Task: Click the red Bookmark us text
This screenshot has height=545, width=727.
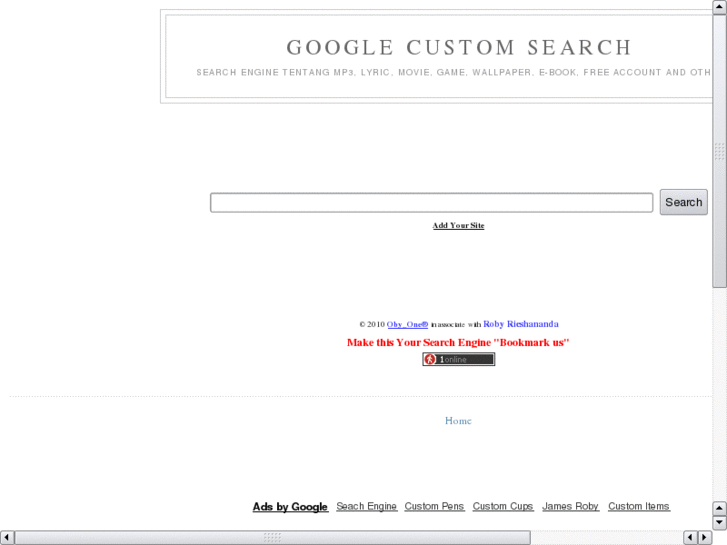Action: (x=458, y=342)
